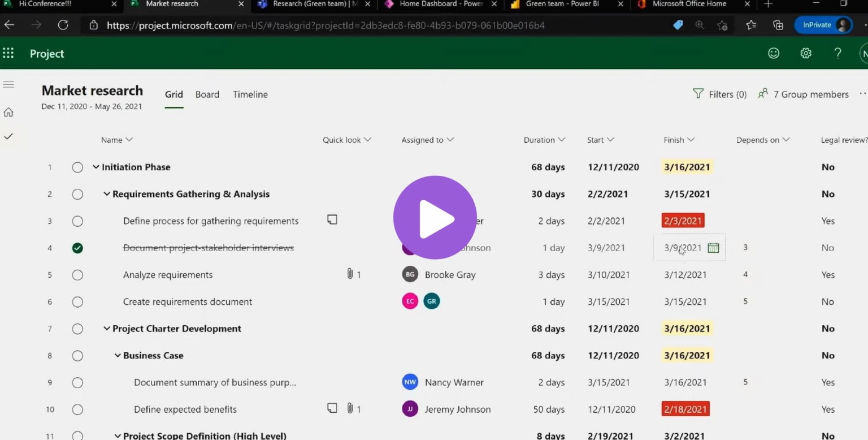
Task: Open the attachment paperclip on Analyze requirements
Action: pyautogui.click(x=350, y=274)
